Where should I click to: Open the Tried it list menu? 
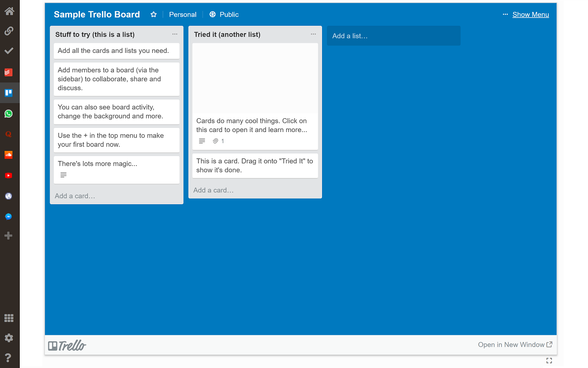click(x=313, y=34)
